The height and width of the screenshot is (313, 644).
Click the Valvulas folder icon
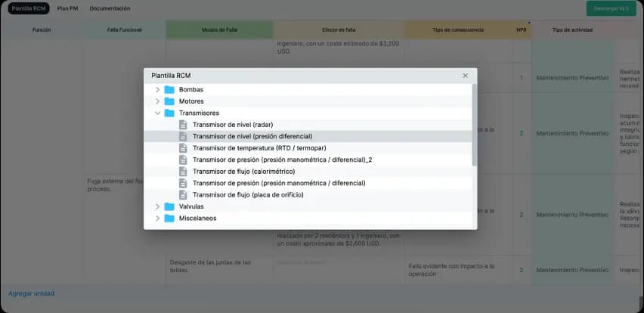[169, 206]
